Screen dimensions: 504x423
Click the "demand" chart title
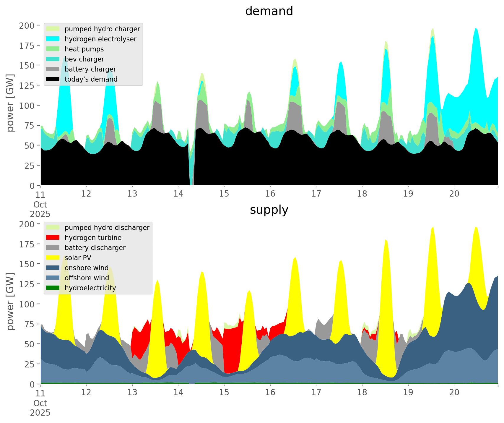click(269, 11)
